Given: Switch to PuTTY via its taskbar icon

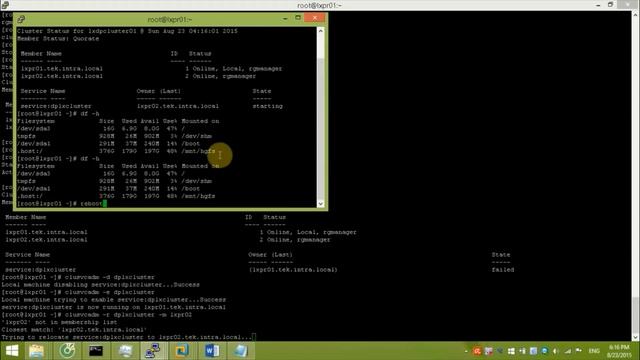Looking at the screenshot, I should (153, 351).
